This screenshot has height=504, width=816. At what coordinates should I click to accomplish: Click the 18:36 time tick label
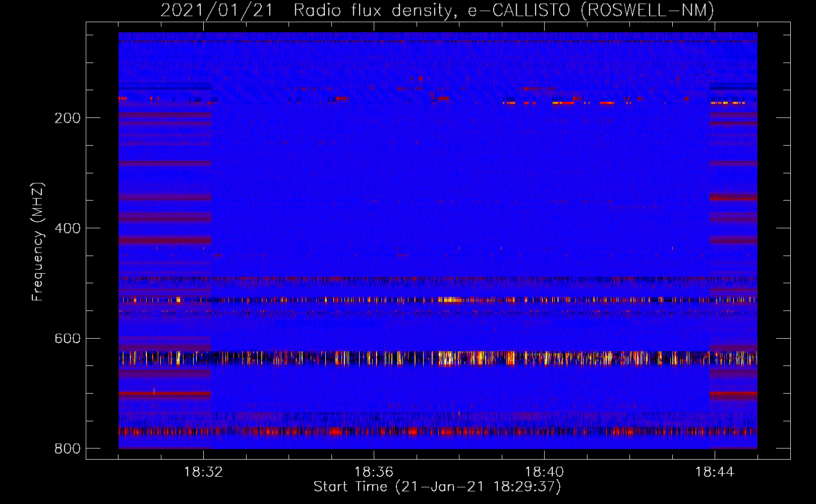374,472
